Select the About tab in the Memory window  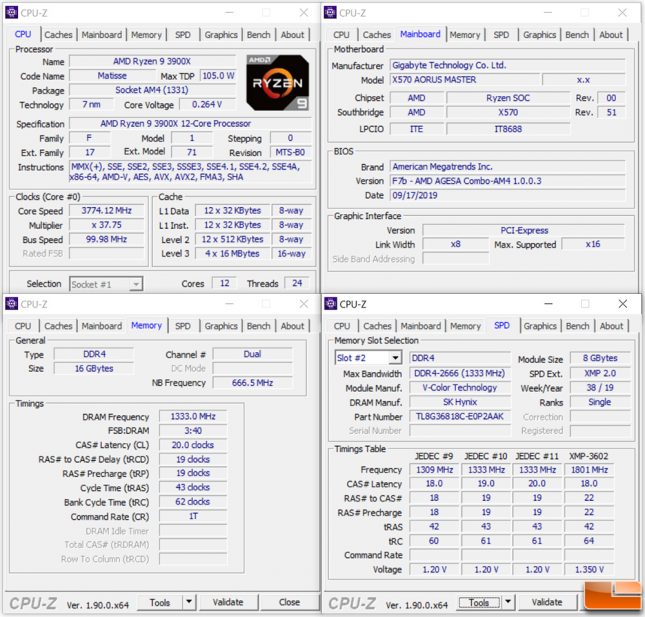click(x=292, y=326)
